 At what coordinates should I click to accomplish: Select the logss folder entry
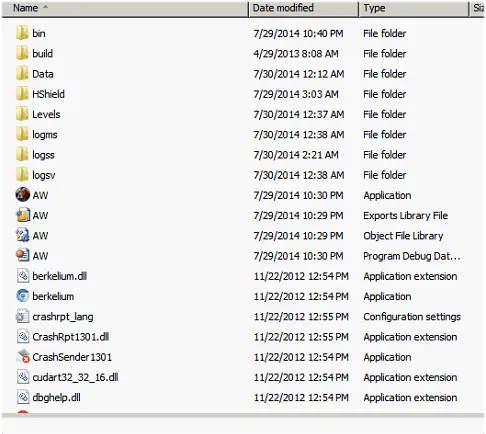pos(43,155)
